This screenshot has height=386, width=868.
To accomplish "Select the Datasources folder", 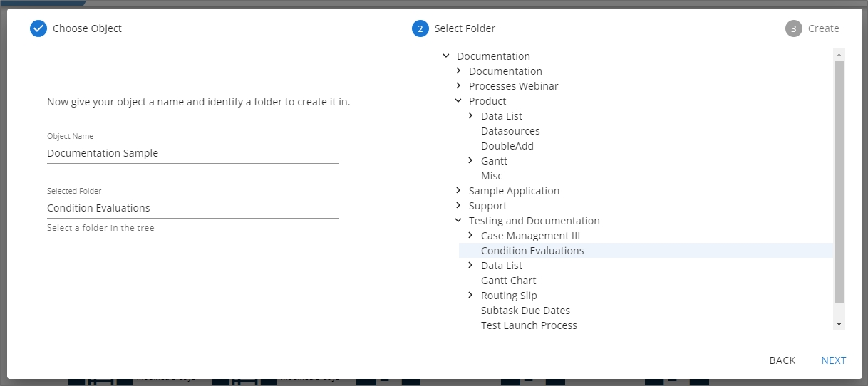I will (510, 131).
